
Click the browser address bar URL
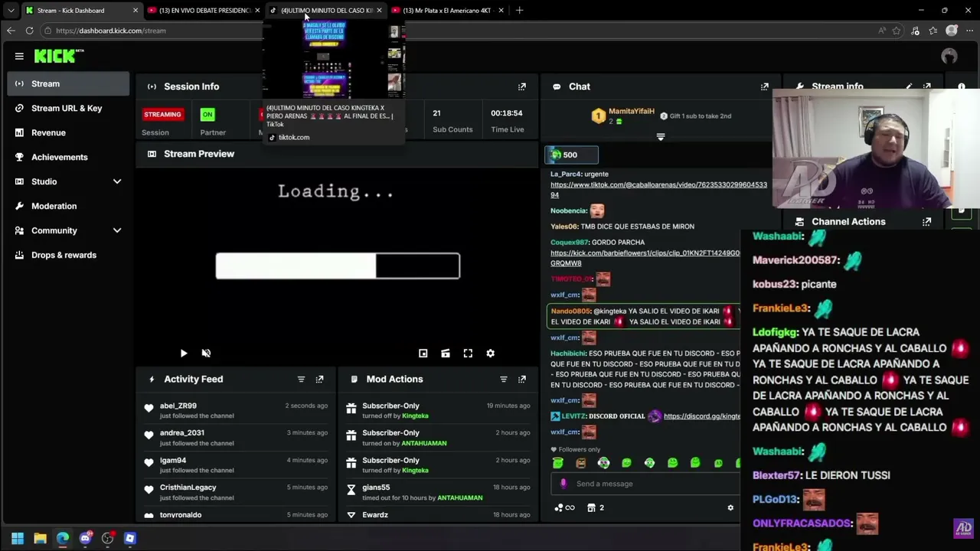[111, 31]
